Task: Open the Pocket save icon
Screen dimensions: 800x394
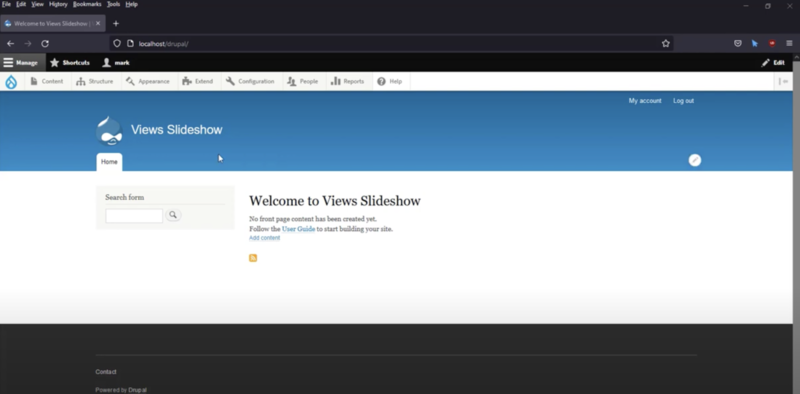Action: [x=738, y=44]
